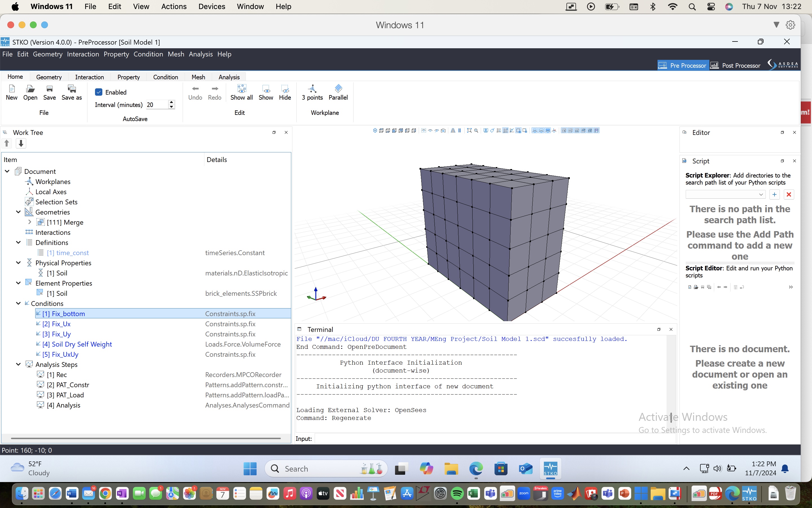Screen dimensions: 812x508
Task: Add a script search path with plus
Action: (775, 194)
